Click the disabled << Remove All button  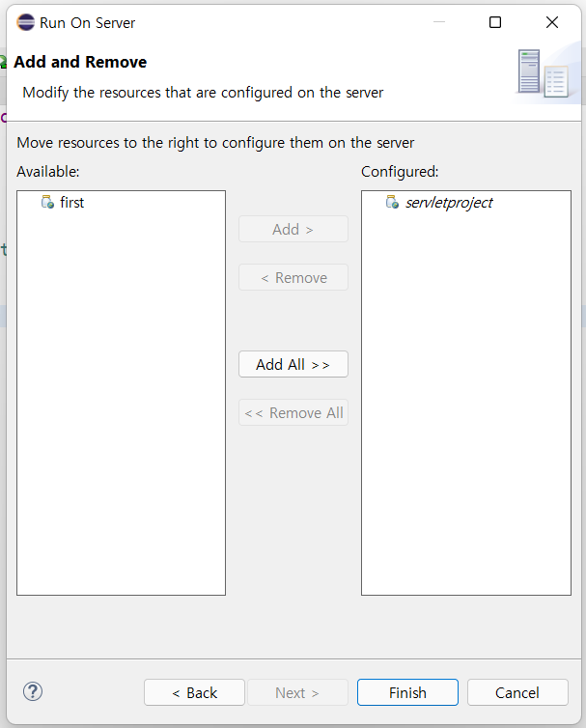point(293,412)
